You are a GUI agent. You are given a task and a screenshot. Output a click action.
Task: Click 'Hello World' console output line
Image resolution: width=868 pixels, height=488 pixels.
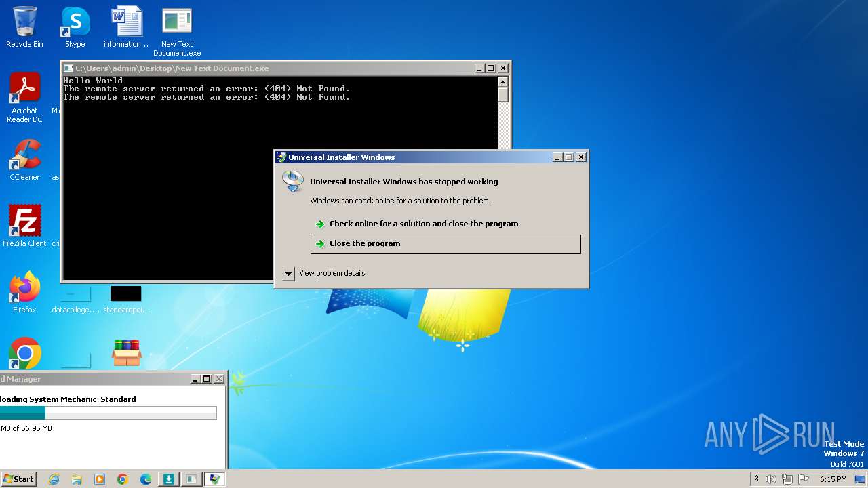(x=93, y=81)
